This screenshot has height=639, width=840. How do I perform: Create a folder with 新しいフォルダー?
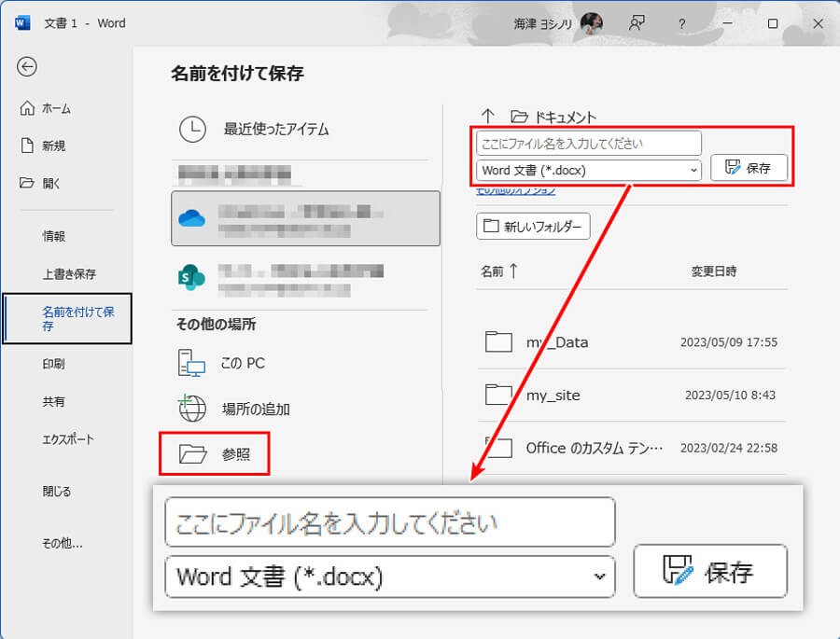[533, 226]
